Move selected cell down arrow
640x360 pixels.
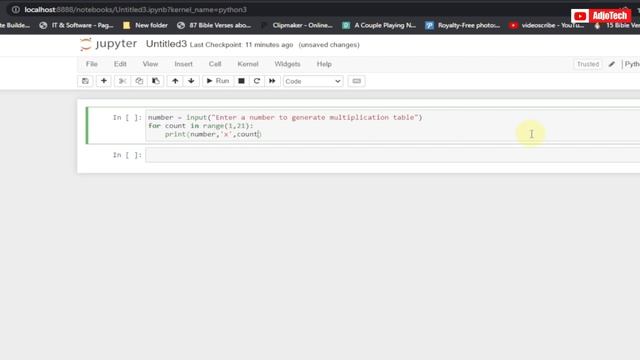coord(191,81)
